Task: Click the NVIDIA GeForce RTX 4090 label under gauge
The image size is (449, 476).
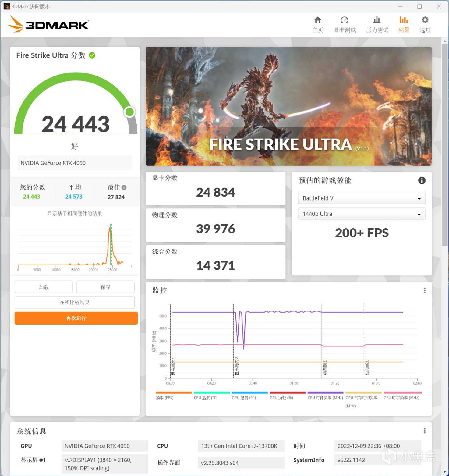Action: [75, 163]
